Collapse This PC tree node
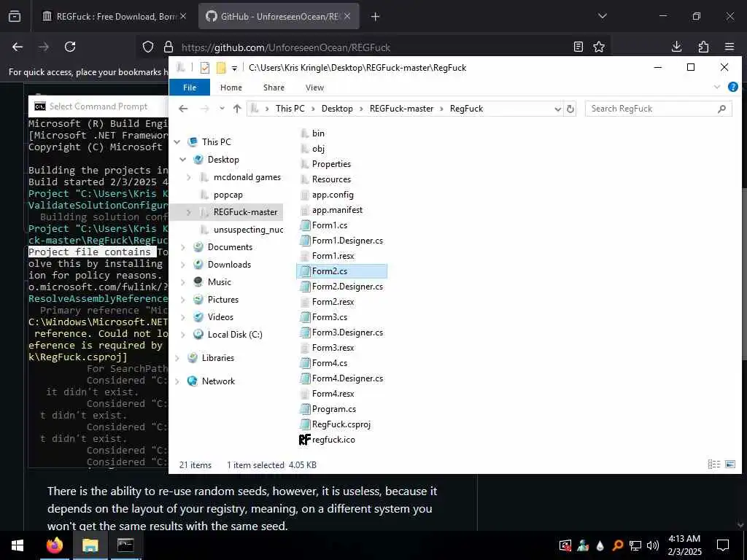Screen dimensions: 747x560 coord(177,142)
